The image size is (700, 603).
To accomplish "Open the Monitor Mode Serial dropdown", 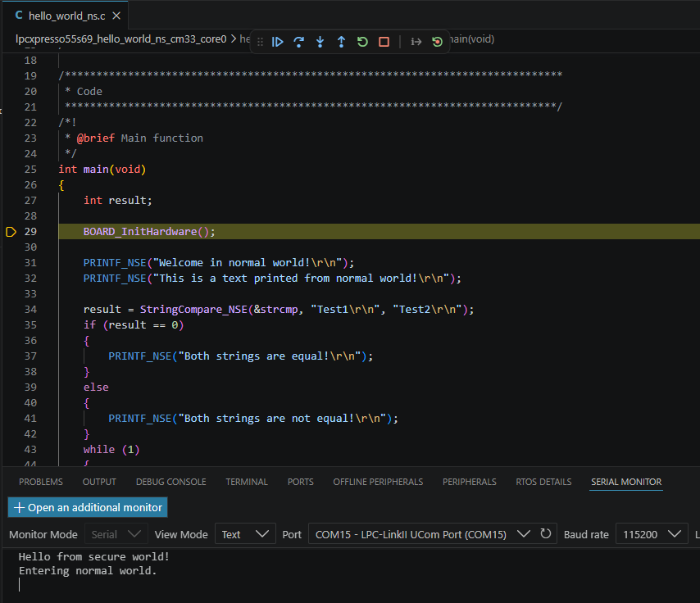I will pyautogui.click(x=116, y=533).
